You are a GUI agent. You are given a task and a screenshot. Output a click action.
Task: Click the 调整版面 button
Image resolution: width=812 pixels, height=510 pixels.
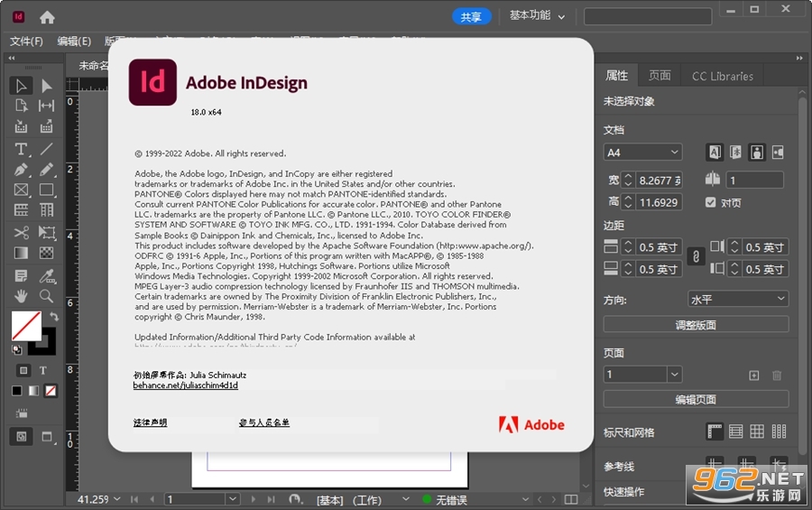pyautogui.click(x=696, y=325)
